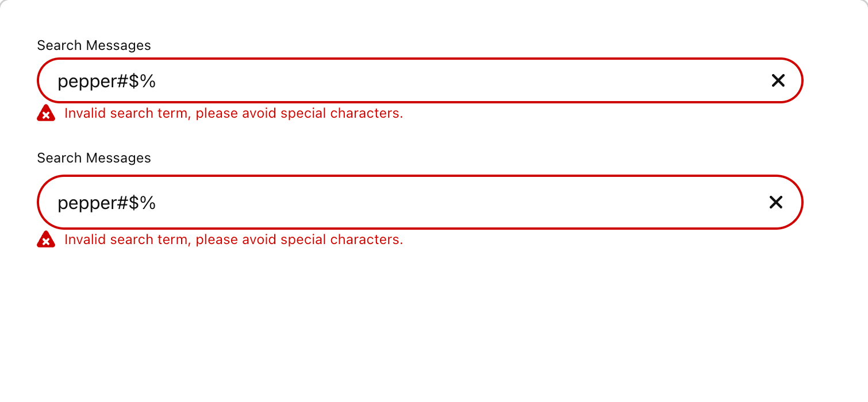The width and height of the screenshot is (868, 402).
Task: Focus the bottom Search Messages input field
Action: 420,202
